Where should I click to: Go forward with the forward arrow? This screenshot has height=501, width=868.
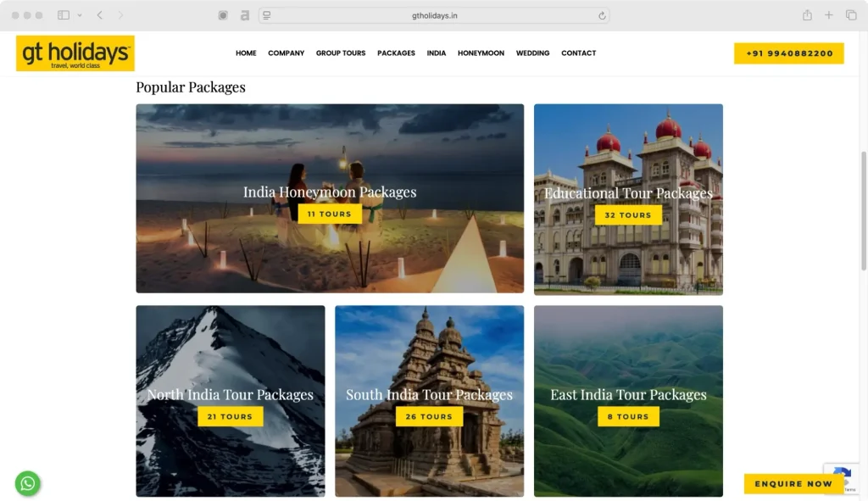point(120,15)
